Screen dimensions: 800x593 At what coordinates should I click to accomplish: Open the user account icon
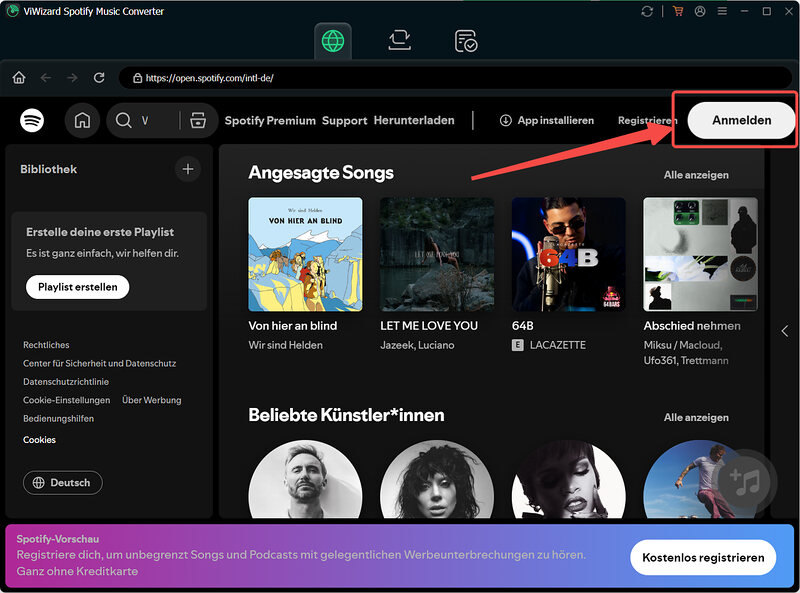[x=700, y=11]
